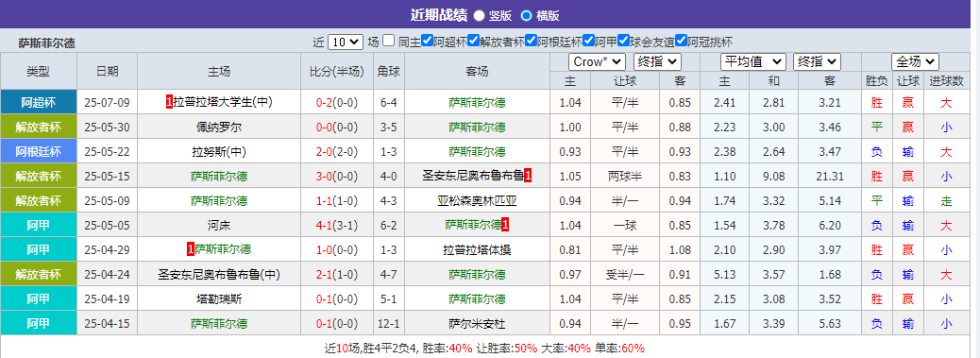
Task: Open the 终指 dropdown beside 平均值
Action: [817, 61]
